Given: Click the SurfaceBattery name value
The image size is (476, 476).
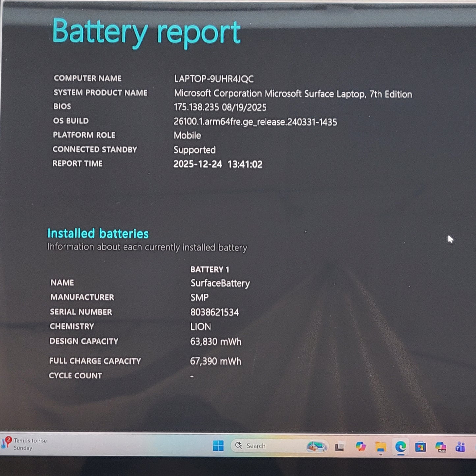Looking at the screenshot, I should coord(220,284).
